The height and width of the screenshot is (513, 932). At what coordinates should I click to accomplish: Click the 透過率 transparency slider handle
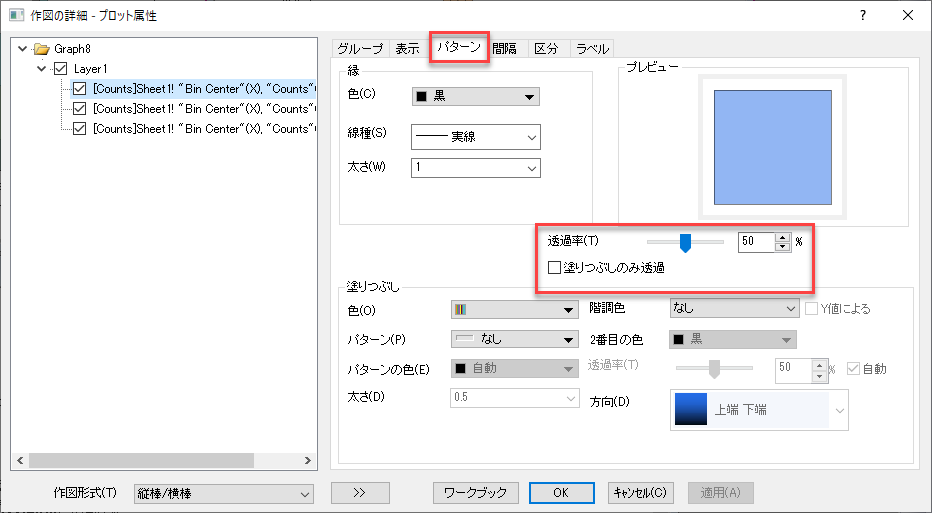pos(685,241)
